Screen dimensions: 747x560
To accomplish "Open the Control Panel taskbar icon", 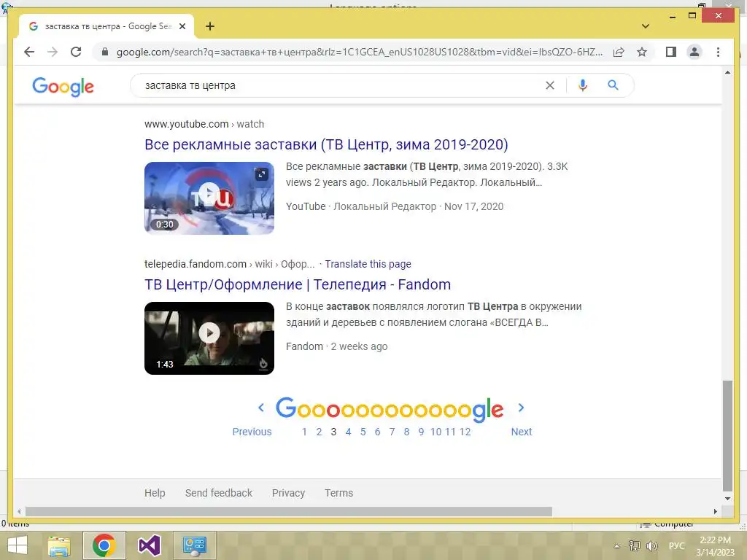I will click(x=194, y=545).
